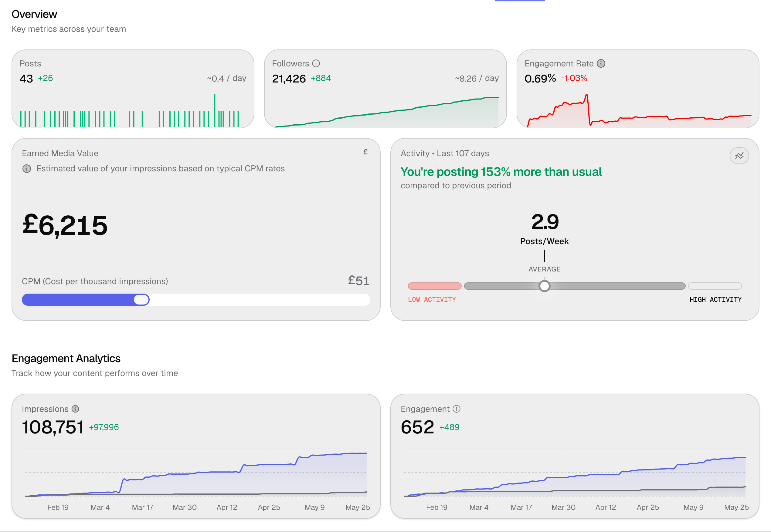Click the tallest bar in Posts chart
The height and width of the screenshot is (532, 771).
[215, 111]
